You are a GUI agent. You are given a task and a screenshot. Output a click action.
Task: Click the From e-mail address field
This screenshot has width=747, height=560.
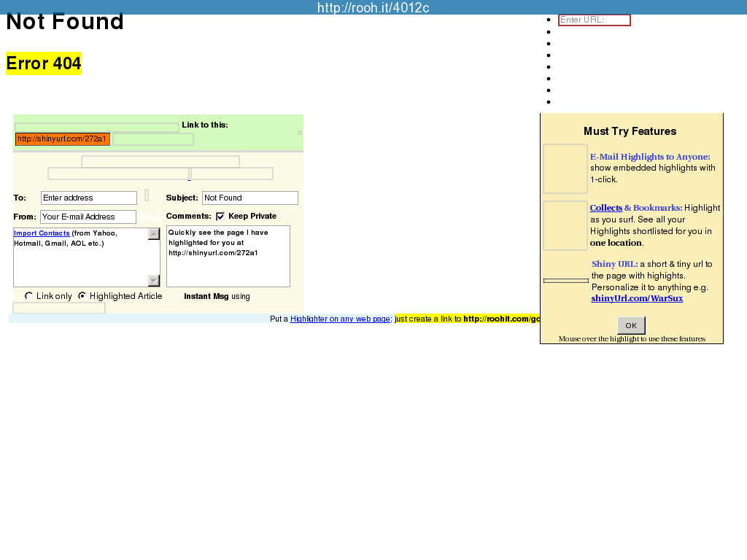click(x=88, y=217)
